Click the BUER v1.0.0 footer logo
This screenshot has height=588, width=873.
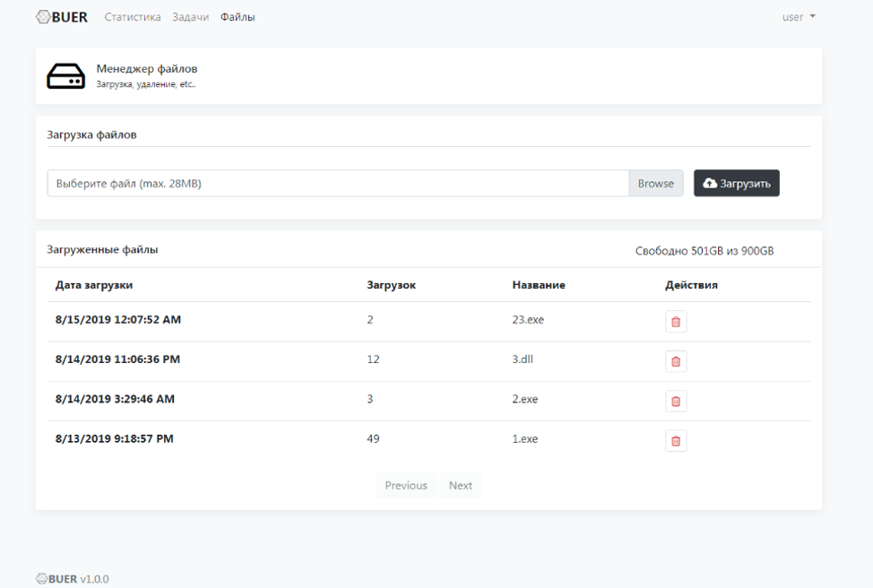pyautogui.click(x=73, y=579)
